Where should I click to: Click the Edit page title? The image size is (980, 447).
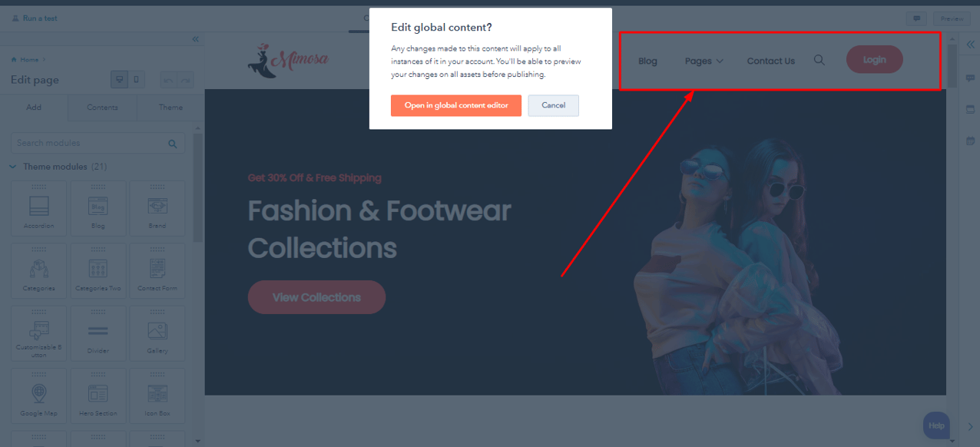coord(35,80)
